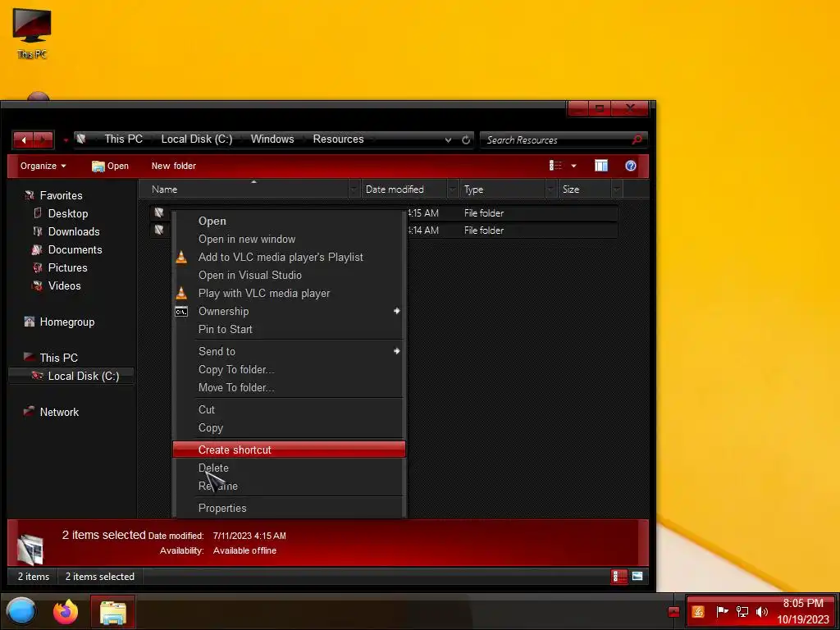
Task: Open the Organize menu
Action: click(x=43, y=166)
